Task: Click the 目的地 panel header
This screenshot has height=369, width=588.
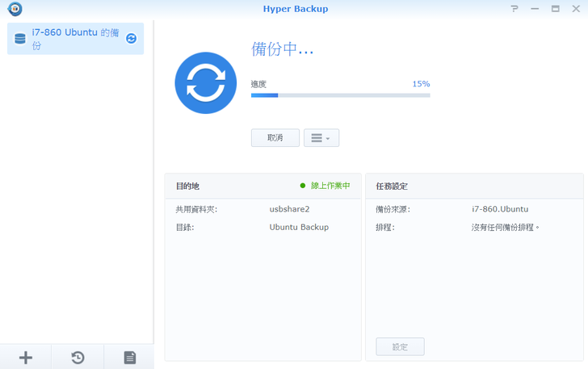Action: tap(188, 186)
